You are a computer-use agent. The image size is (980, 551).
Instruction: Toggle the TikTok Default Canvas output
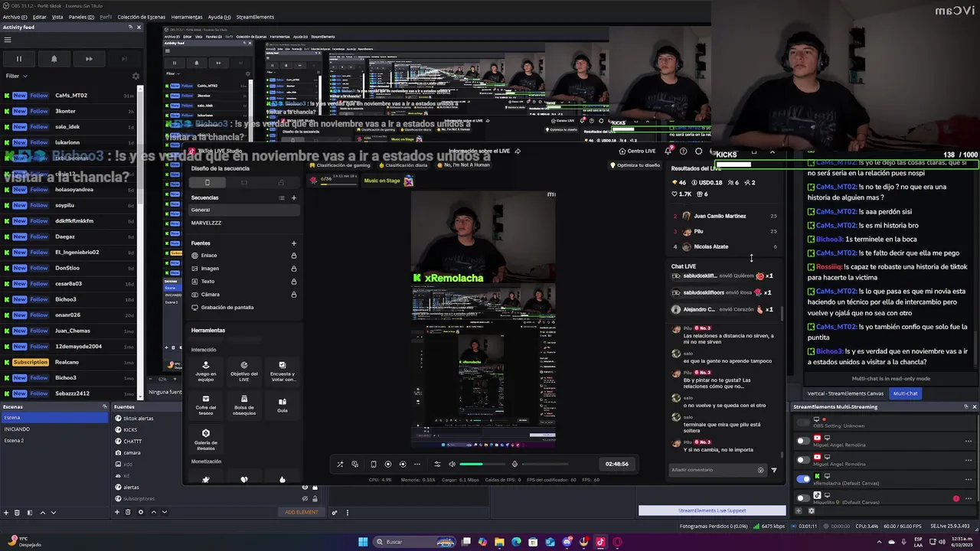pyautogui.click(x=802, y=498)
